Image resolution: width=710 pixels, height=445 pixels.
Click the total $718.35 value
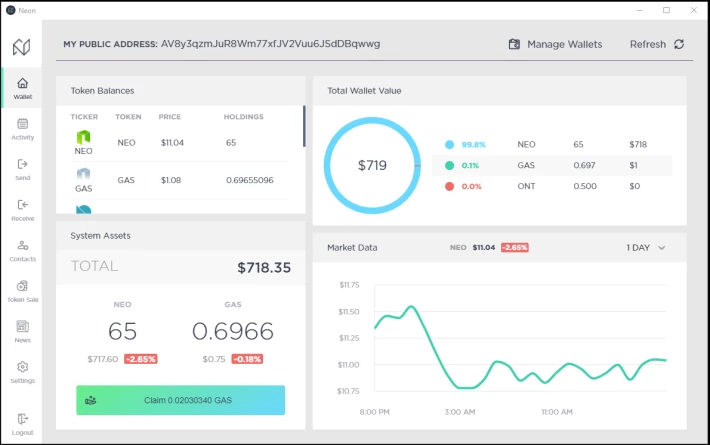pyautogui.click(x=264, y=268)
